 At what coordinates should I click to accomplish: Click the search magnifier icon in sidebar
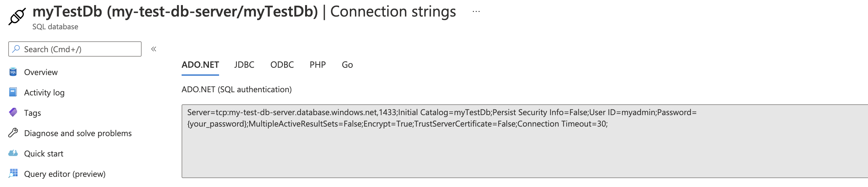point(16,49)
